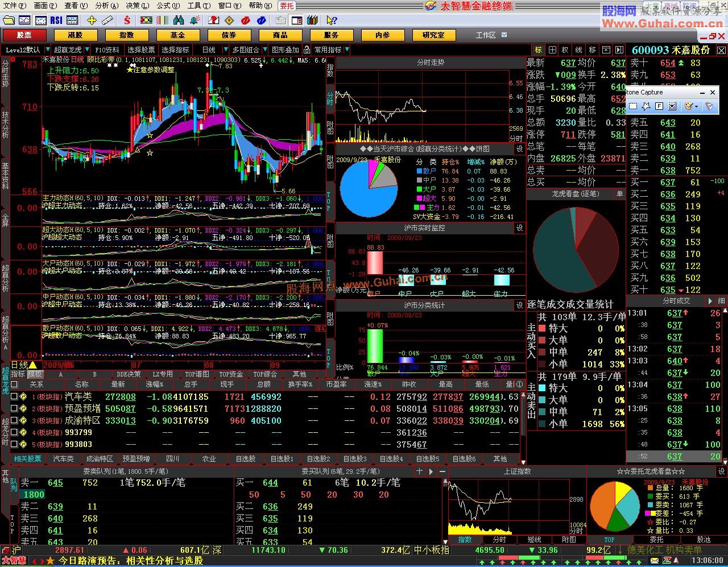The height and width of the screenshot is (567, 728).
Task: Toggle the 模板 template button
Action: [35, 374]
